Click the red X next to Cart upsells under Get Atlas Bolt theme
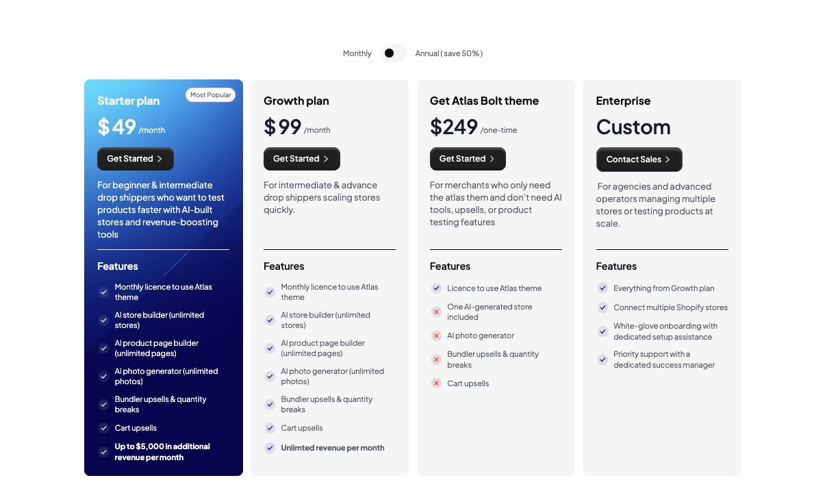 pyautogui.click(x=436, y=383)
